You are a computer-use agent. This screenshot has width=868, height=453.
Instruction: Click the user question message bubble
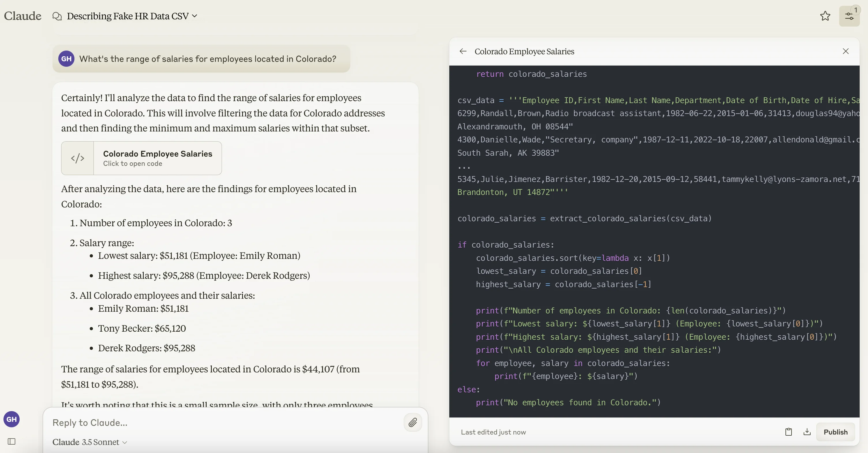click(x=207, y=59)
